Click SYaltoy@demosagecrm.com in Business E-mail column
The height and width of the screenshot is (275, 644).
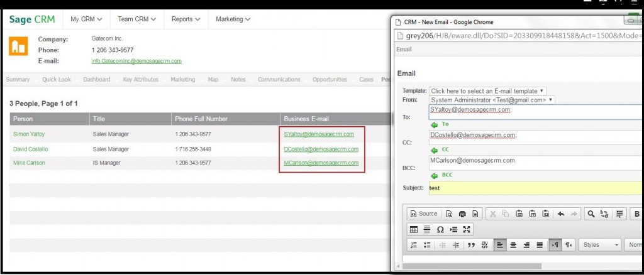319,134
